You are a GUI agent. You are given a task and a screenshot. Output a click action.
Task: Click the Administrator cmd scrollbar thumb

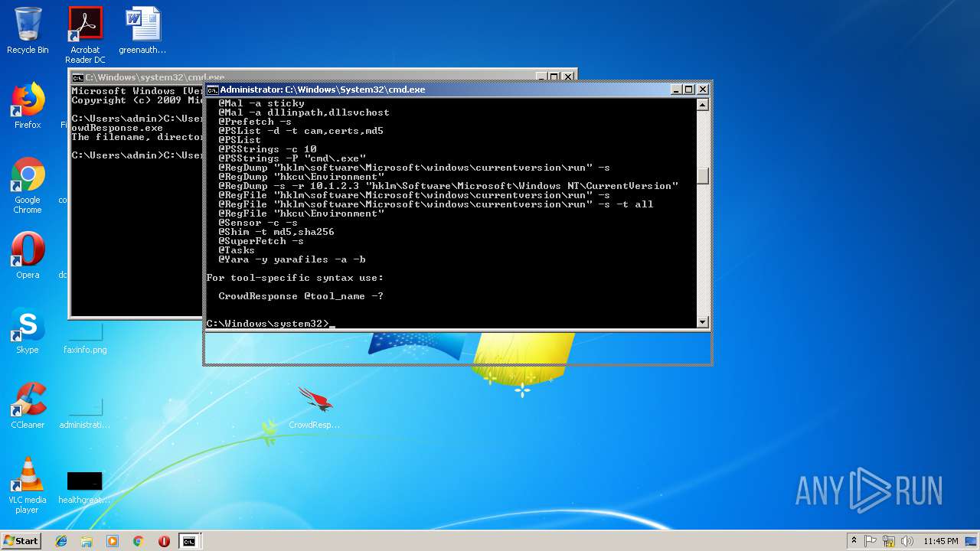tap(703, 177)
